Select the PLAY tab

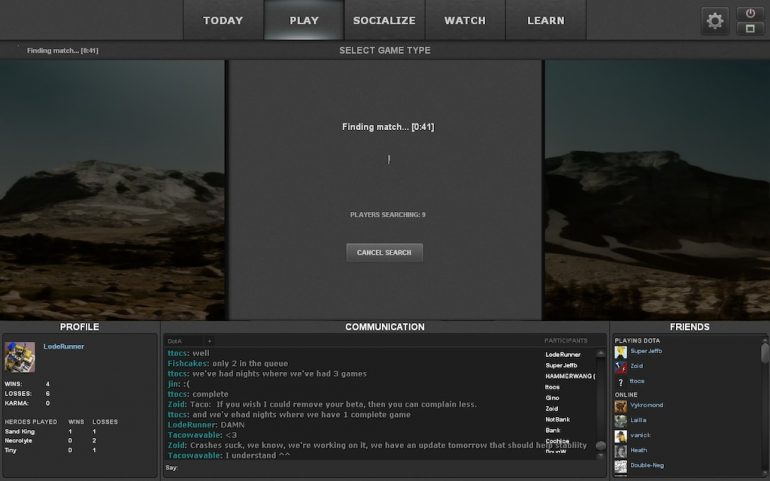point(304,20)
